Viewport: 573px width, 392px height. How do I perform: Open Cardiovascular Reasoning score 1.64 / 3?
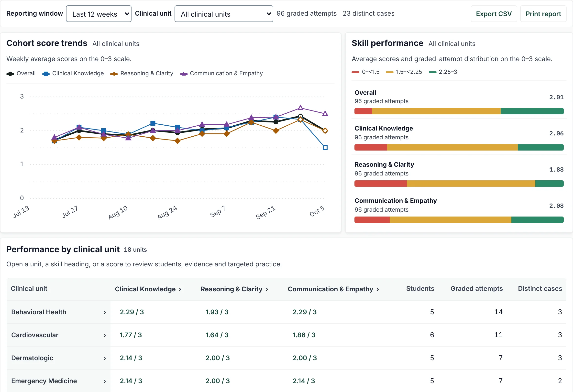pos(217,335)
